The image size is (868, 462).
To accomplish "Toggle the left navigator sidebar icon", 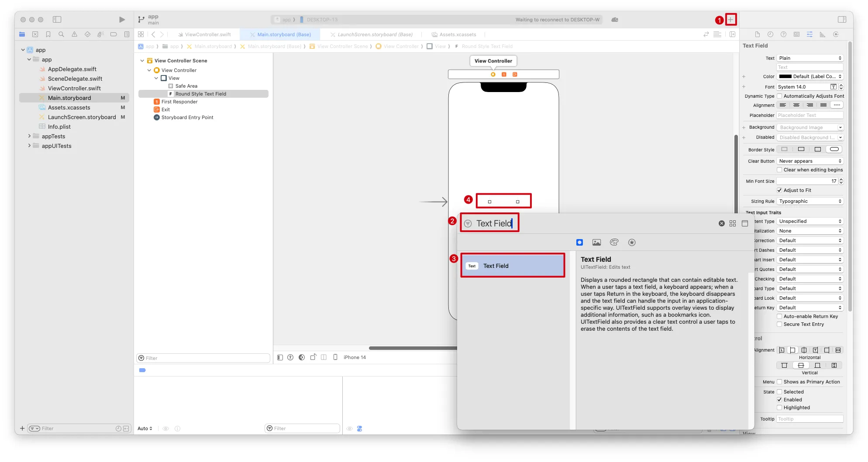I will [57, 20].
